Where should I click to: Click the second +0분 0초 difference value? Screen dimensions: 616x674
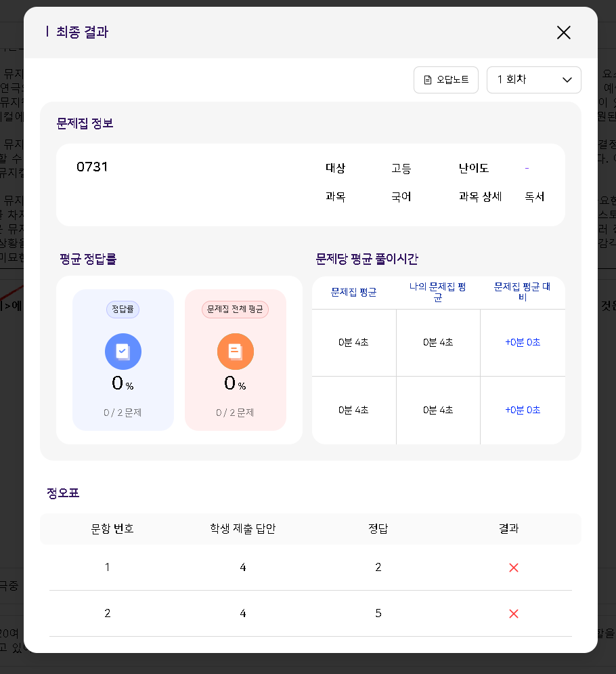pyautogui.click(x=523, y=410)
